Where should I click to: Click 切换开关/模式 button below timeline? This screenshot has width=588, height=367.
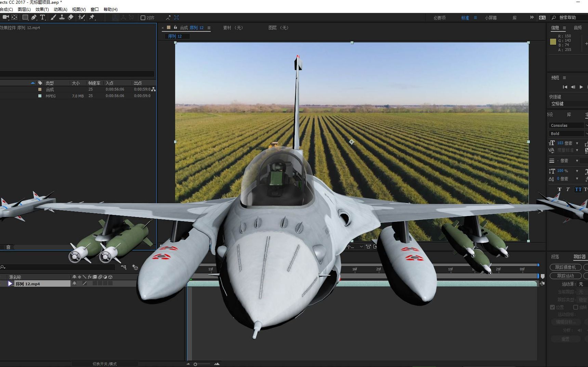[105, 364]
